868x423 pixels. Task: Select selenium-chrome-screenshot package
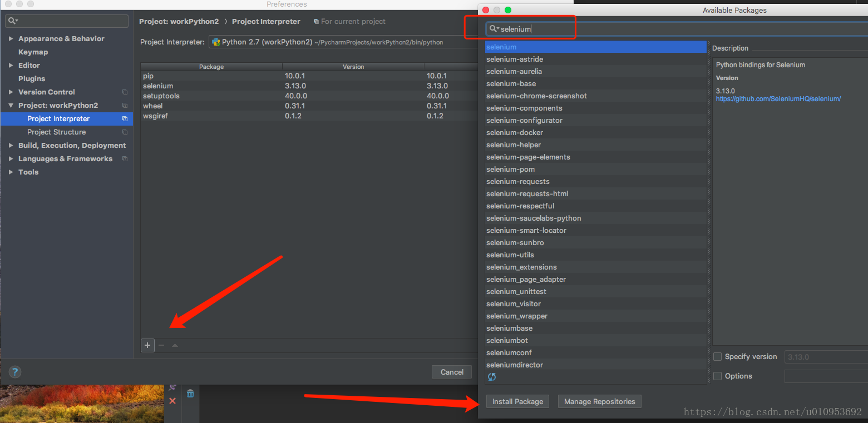pyautogui.click(x=596, y=96)
